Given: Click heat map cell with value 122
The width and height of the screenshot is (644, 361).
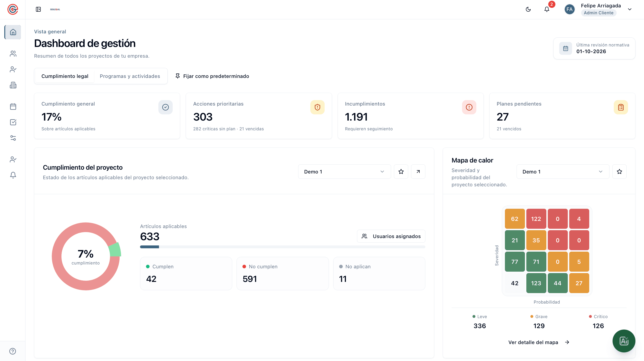Looking at the screenshot, I should pyautogui.click(x=536, y=219).
